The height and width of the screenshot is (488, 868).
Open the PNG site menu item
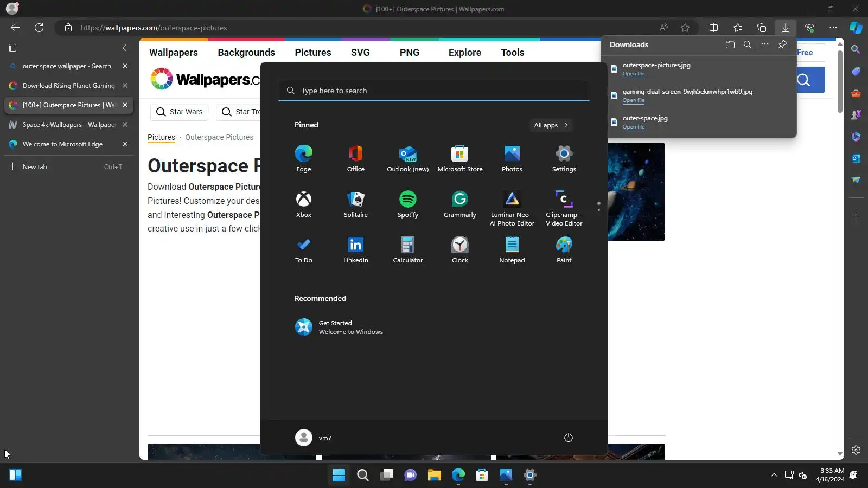[x=410, y=53]
